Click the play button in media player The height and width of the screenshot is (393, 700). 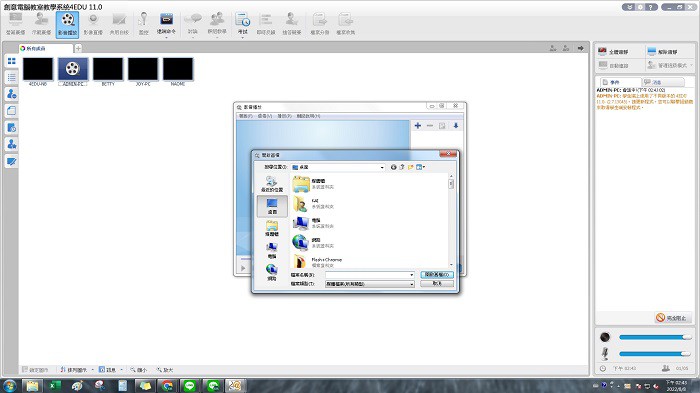coord(243,268)
